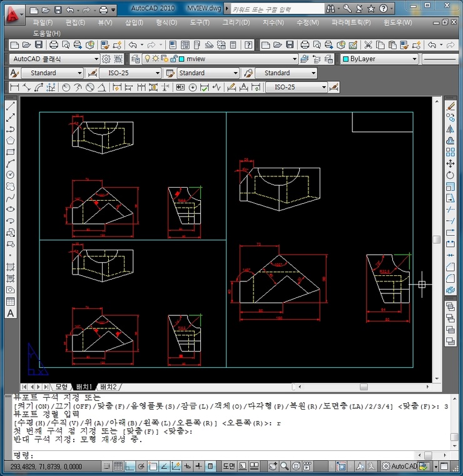The image size is (463, 476).
Task: Select the Array modify tool
Action: 450,152
